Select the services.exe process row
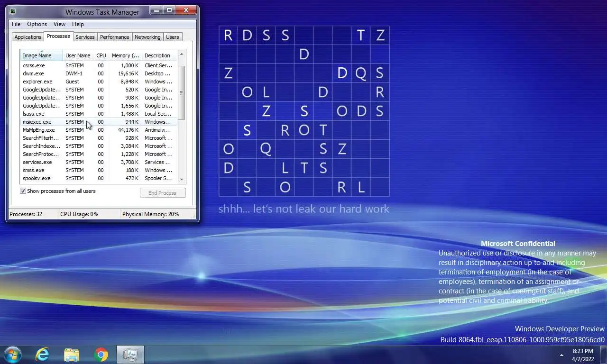607x364 pixels. click(99, 162)
